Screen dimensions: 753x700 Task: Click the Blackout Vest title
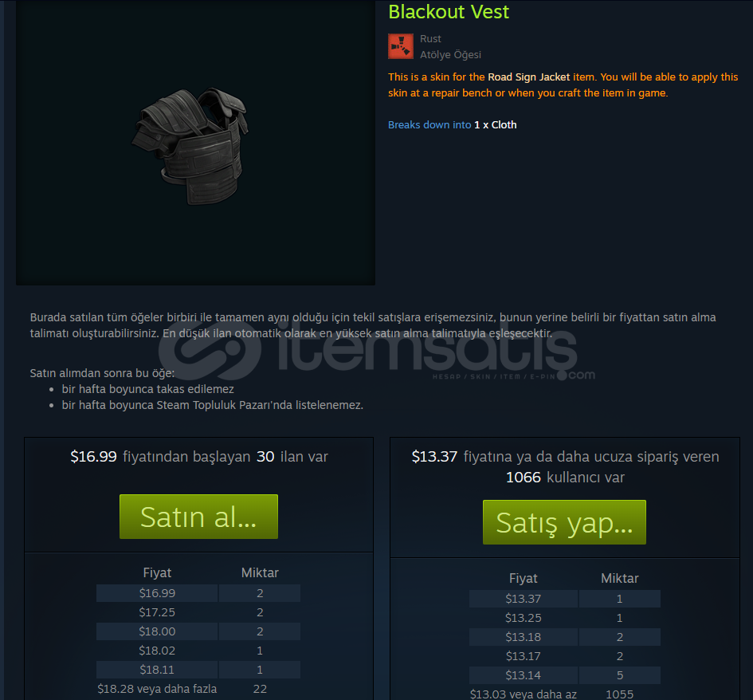coord(449,11)
